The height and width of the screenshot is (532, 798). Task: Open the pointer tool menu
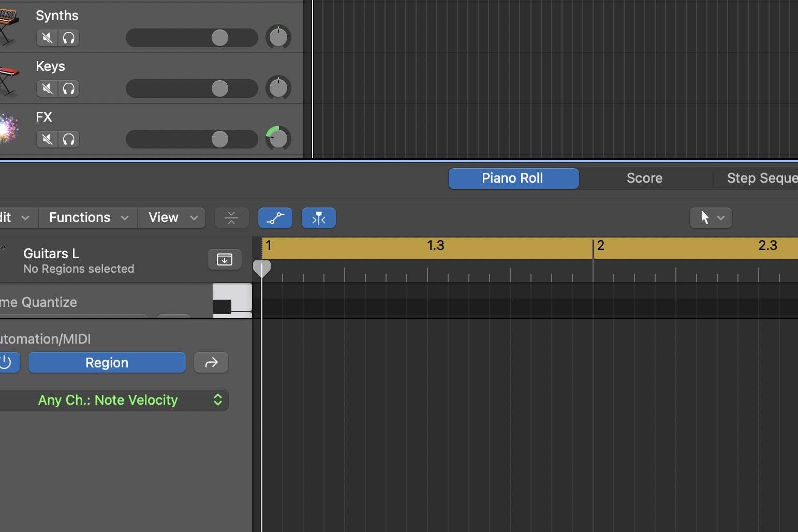pyautogui.click(x=711, y=218)
